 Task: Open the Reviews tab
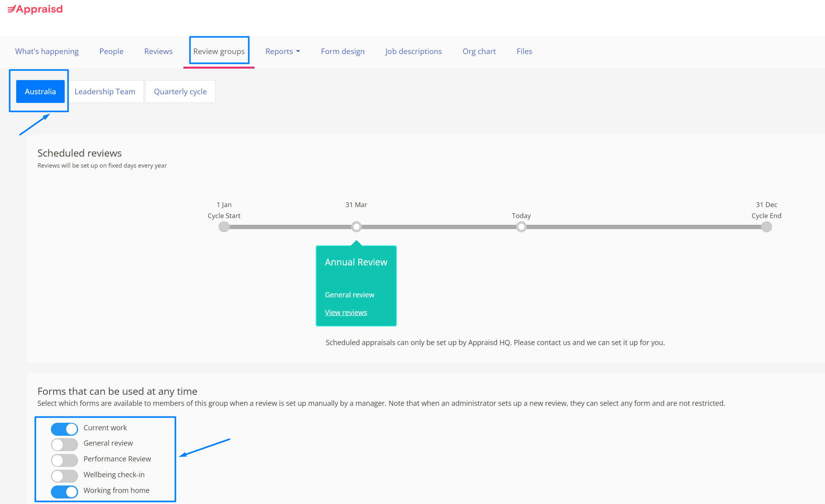click(x=158, y=51)
